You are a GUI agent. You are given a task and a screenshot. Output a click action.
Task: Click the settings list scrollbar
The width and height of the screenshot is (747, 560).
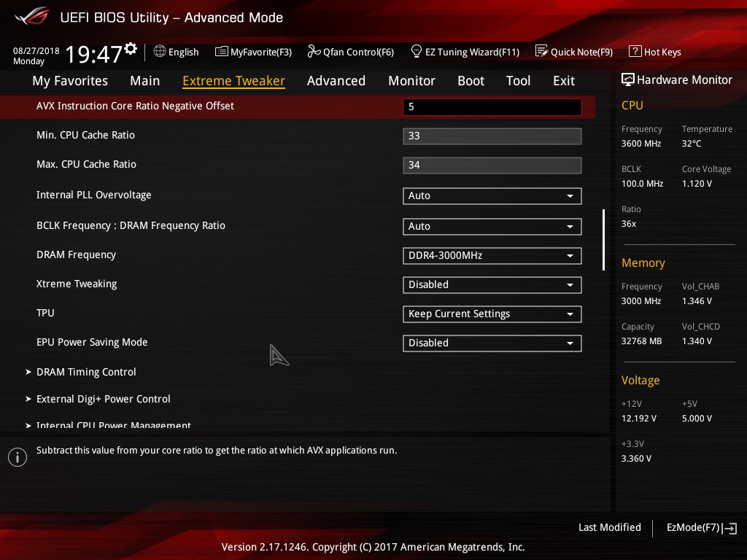[603, 239]
